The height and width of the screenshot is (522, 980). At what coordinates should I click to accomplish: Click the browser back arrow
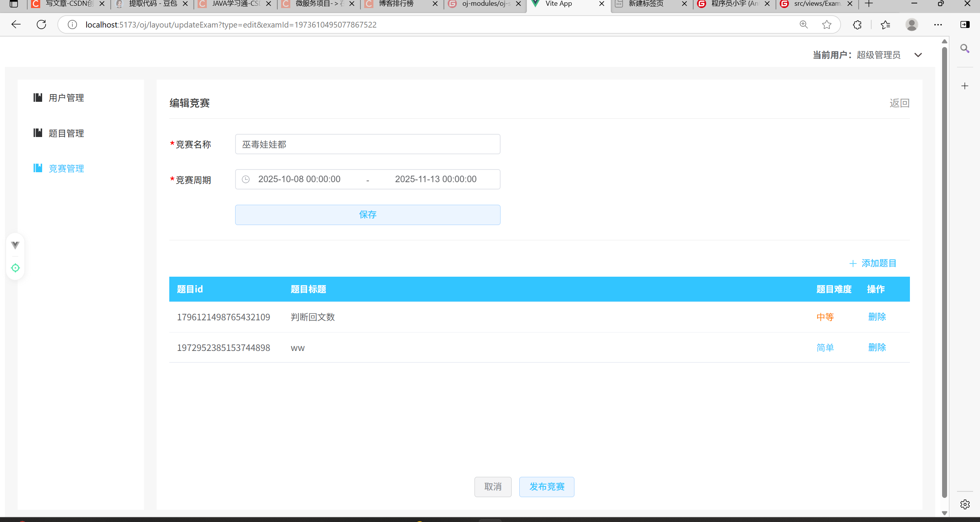[x=16, y=25]
